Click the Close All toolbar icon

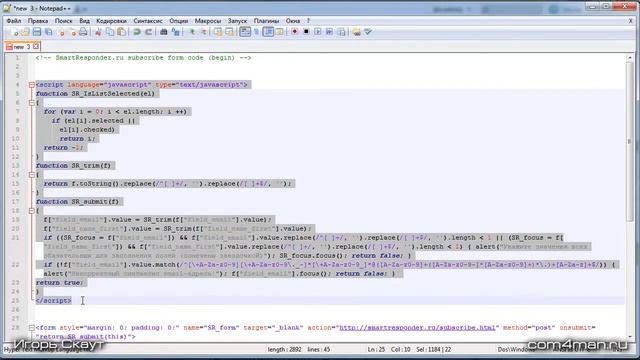(x=72, y=32)
